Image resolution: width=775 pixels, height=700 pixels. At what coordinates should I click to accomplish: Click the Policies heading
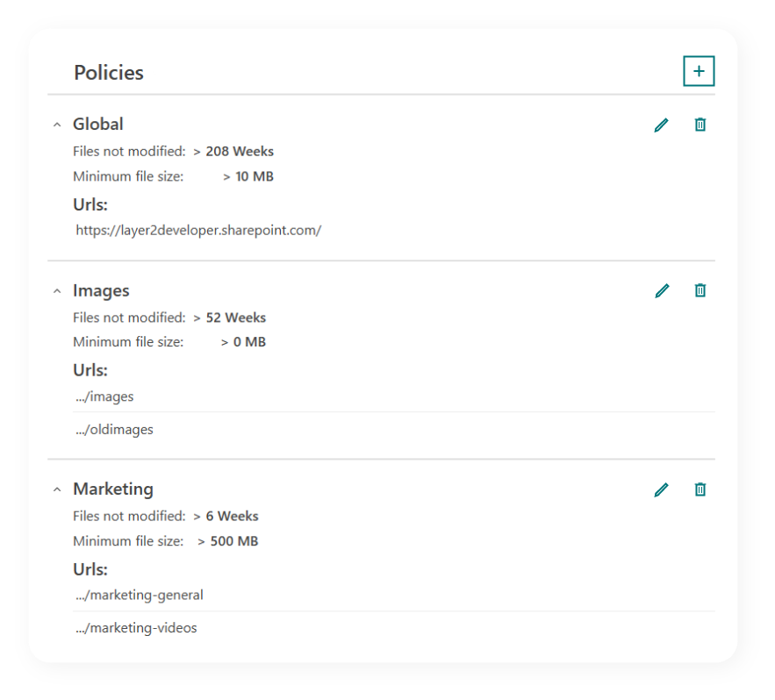[108, 73]
